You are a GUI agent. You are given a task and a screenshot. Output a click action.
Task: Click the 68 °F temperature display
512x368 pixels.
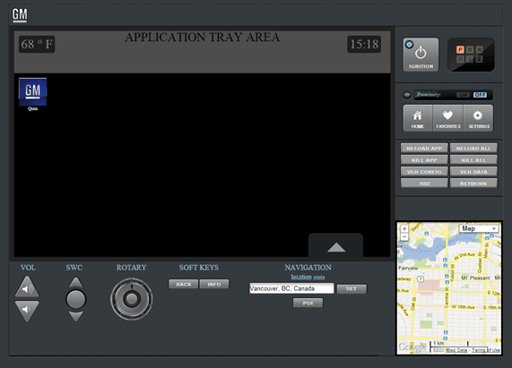37,44
